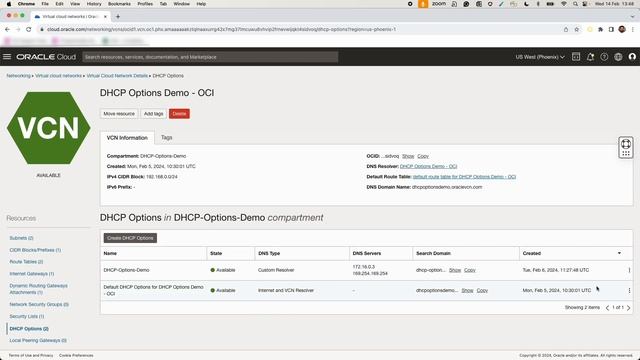
Task: Open actions menu for Default DHCP Options row
Action: click(x=629, y=291)
